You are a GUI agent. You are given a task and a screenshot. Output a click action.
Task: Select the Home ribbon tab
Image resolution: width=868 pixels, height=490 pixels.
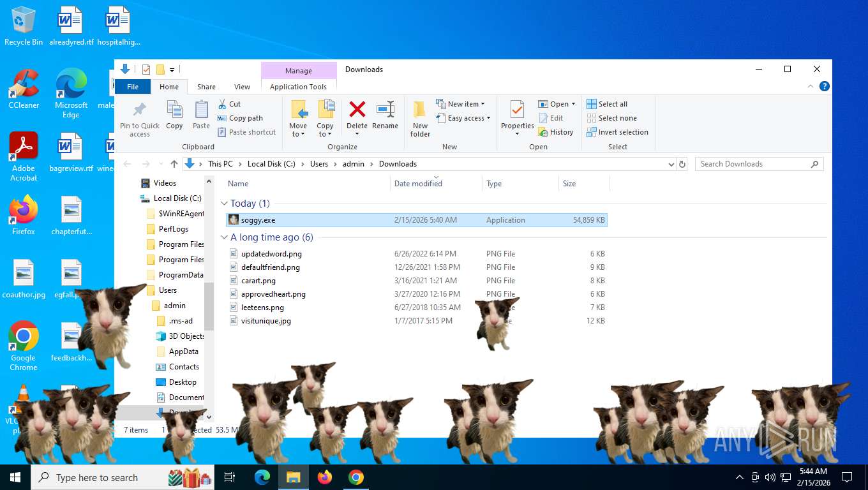pos(169,87)
